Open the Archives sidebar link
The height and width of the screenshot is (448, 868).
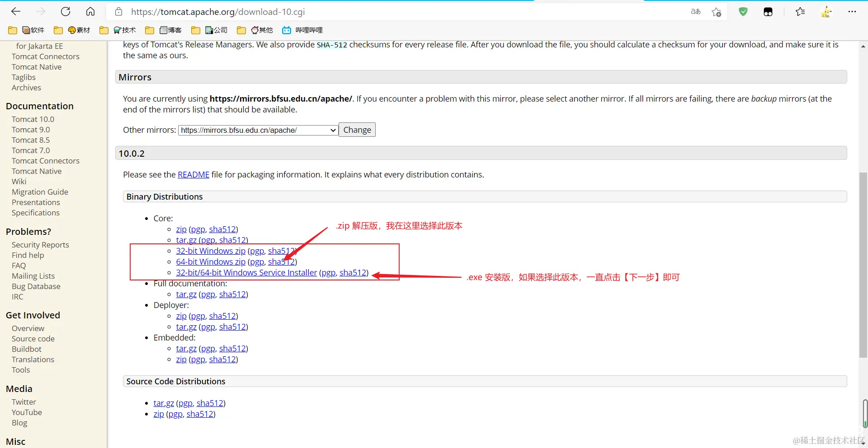26,88
